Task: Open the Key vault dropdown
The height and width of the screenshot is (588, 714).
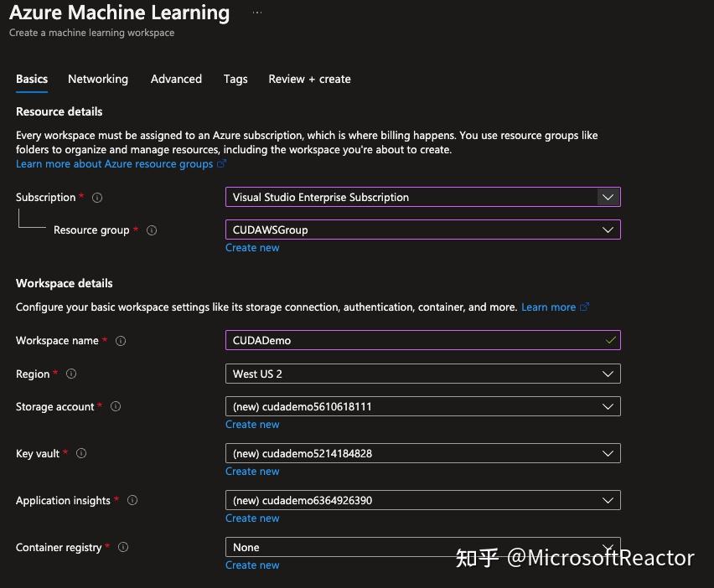Action: tap(423, 453)
